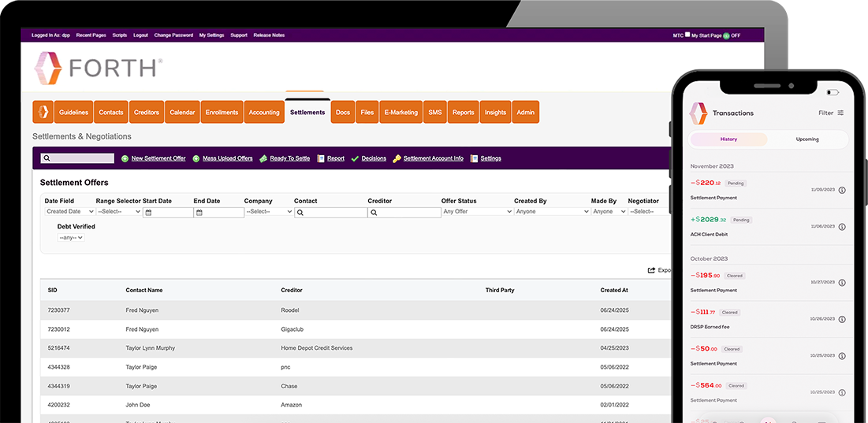Image resolution: width=868 pixels, height=423 pixels.
Task: Open the Debt Verified dropdown
Action: tap(71, 238)
